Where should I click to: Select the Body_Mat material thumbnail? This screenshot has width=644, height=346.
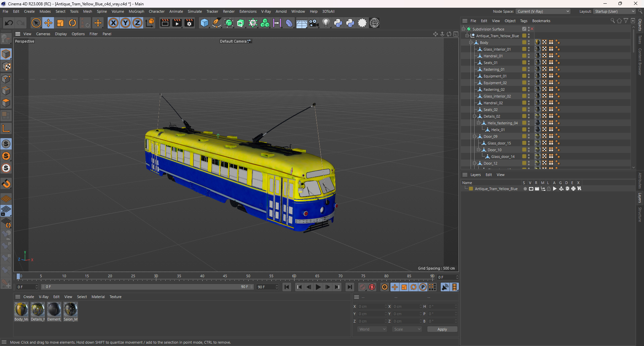point(21,309)
